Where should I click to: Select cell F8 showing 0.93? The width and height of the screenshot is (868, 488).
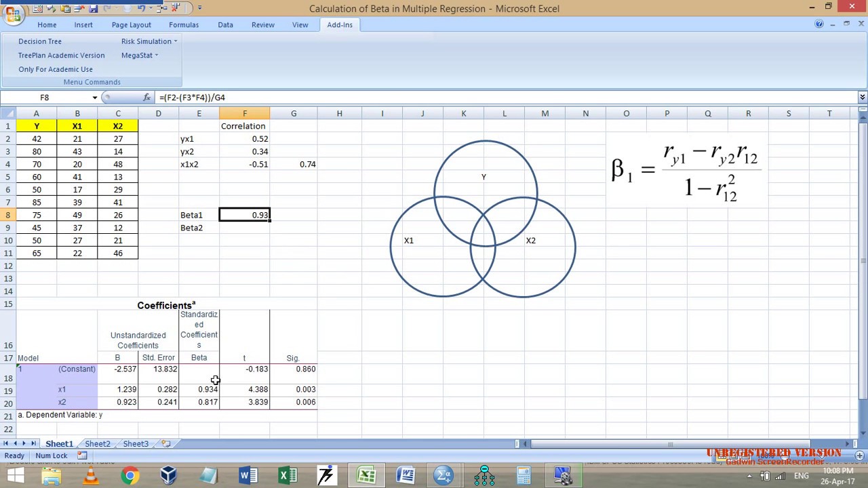pos(245,215)
